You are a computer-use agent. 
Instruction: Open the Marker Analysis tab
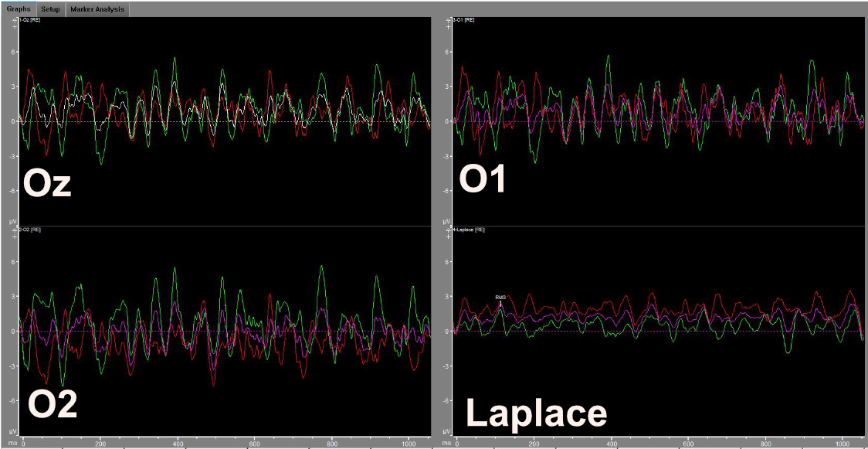point(97,9)
